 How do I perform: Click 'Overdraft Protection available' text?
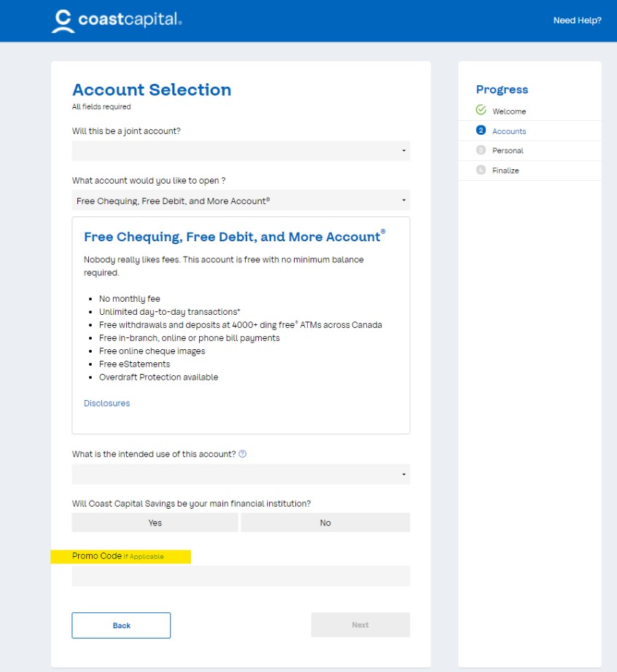(159, 377)
